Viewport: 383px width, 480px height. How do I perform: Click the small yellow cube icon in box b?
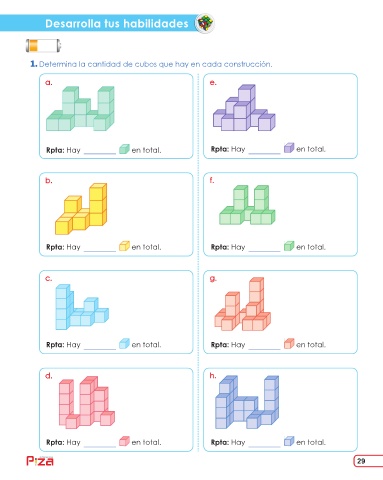[124, 246]
